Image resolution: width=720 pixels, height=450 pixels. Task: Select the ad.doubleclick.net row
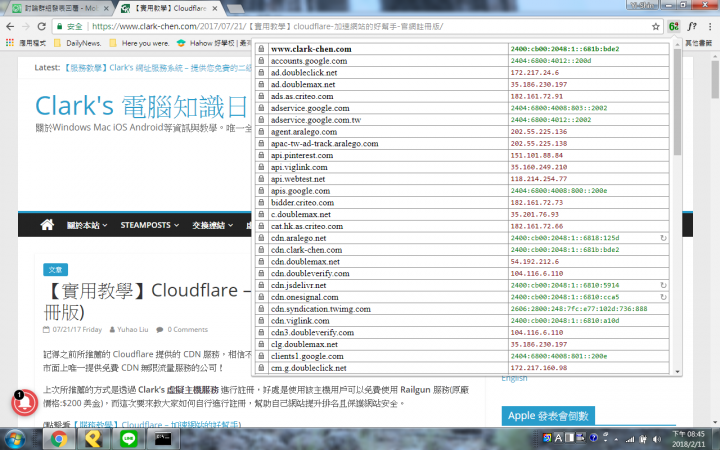click(462, 73)
